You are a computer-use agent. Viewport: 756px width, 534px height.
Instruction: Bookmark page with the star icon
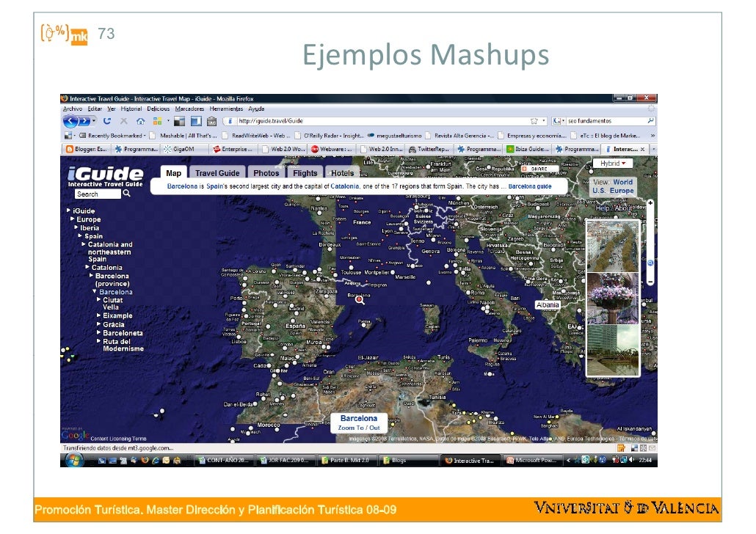534,121
